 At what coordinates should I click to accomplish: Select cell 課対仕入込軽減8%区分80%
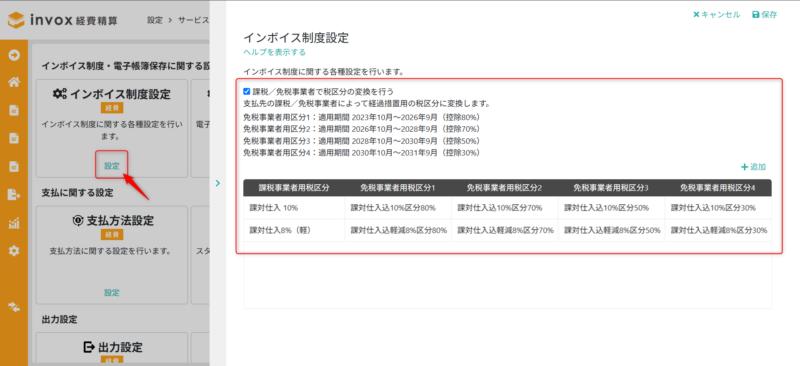coord(397,230)
